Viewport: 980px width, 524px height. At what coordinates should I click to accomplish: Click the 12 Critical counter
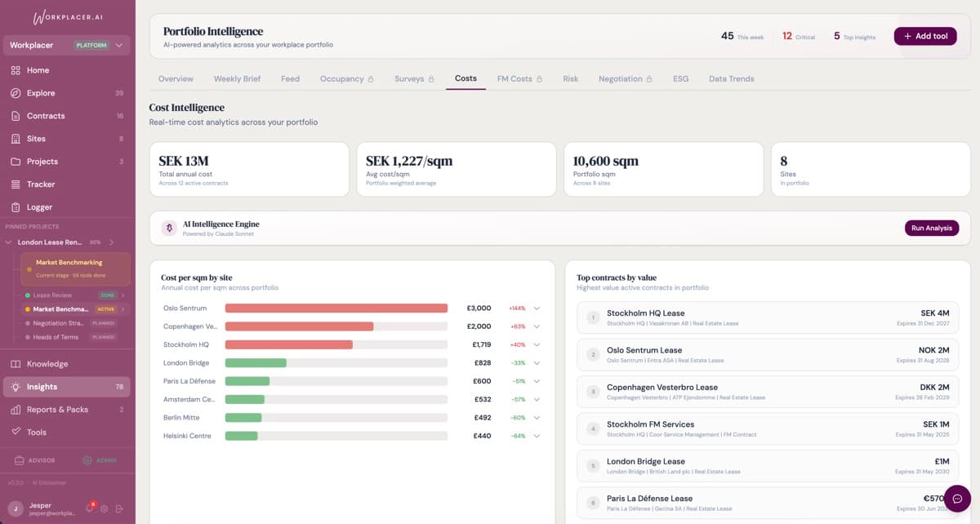(x=799, y=36)
